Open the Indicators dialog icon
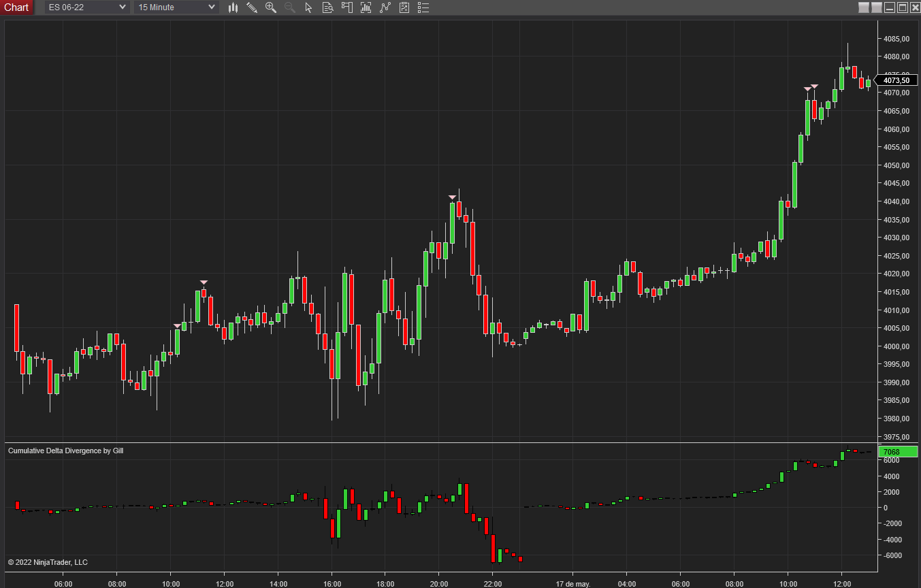 point(366,7)
